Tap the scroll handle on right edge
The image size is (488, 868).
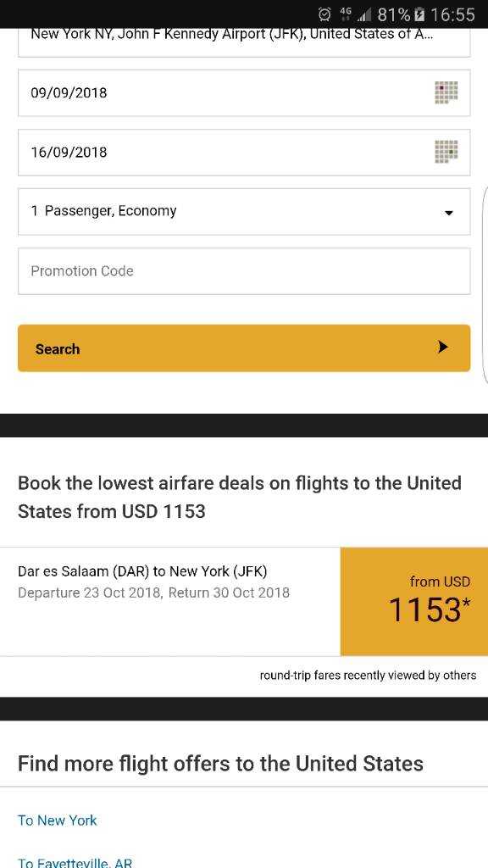click(x=485, y=285)
